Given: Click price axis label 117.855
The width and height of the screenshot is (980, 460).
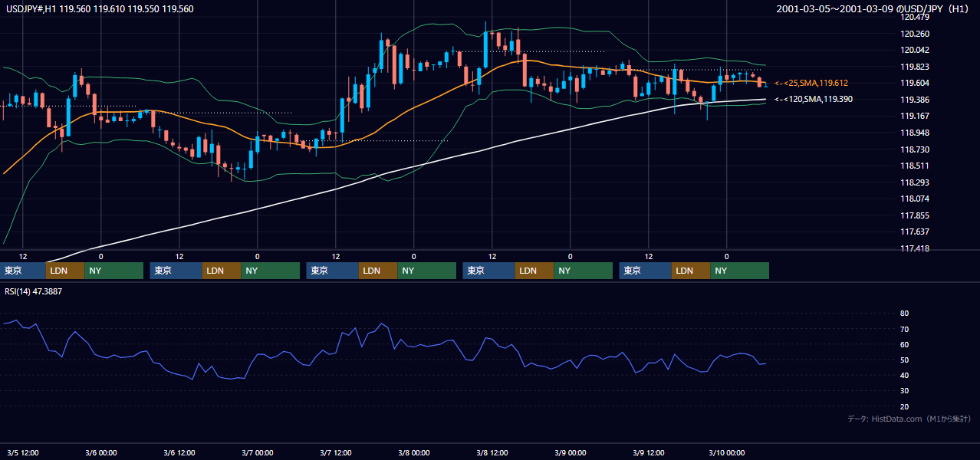Looking at the screenshot, I should coord(915,215).
